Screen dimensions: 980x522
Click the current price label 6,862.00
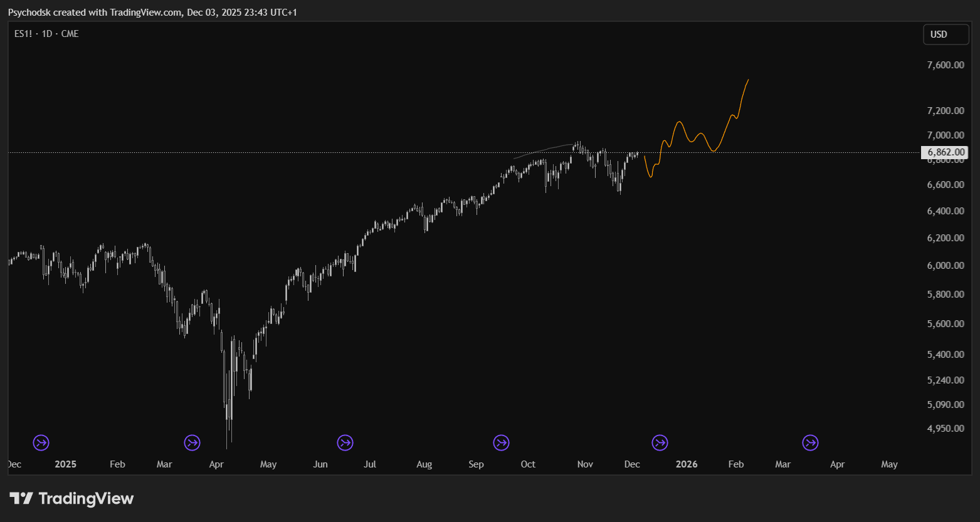tap(945, 152)
